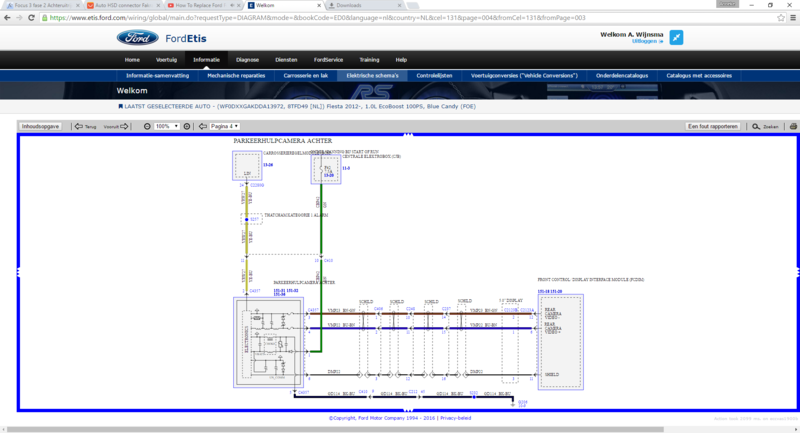Go forward with the Vooruit arrow
This screenshot has width=800, height=433.
coord(125,127)
